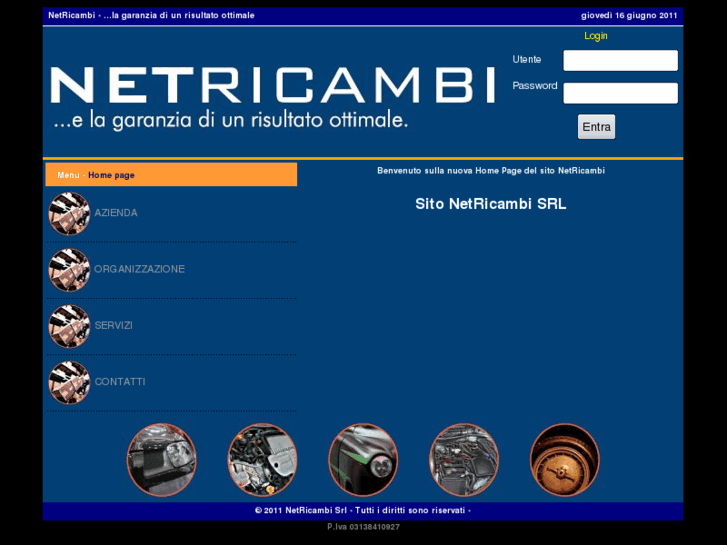Click the round icon beside AZIENDA
The width and height of the screenshot is (727, 545).
point(69,213)
